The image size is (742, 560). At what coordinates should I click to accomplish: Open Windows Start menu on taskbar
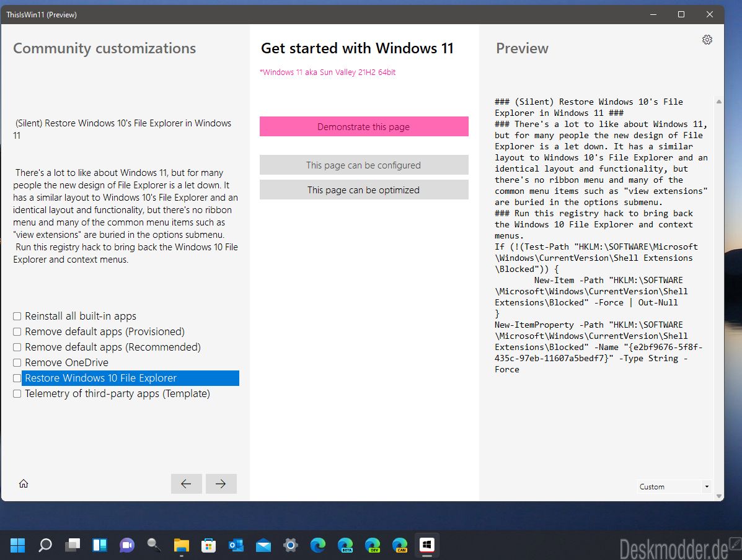pos(17,545)
